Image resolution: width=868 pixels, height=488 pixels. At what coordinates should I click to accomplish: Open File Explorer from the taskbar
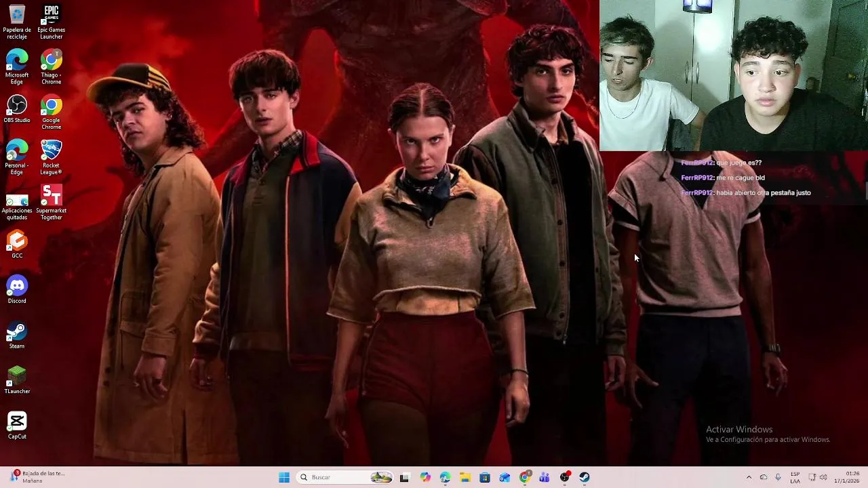[465, 477]
